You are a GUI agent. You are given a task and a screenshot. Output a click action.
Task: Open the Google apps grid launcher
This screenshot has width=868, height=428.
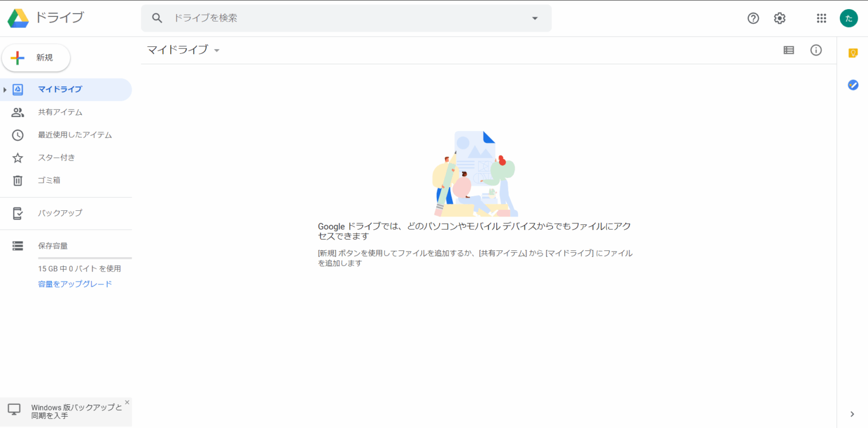(821, 18)
